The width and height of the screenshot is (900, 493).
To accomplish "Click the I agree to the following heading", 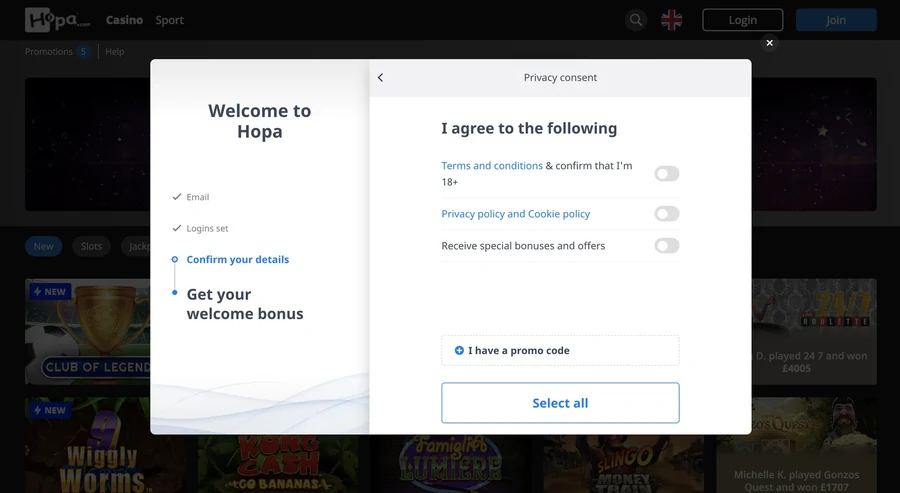I will pos(529,129).
